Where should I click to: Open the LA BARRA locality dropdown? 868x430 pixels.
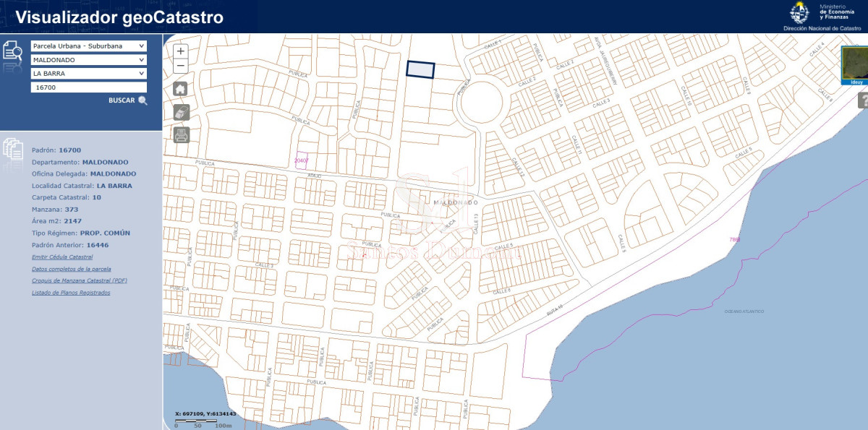tap(89, 73)
